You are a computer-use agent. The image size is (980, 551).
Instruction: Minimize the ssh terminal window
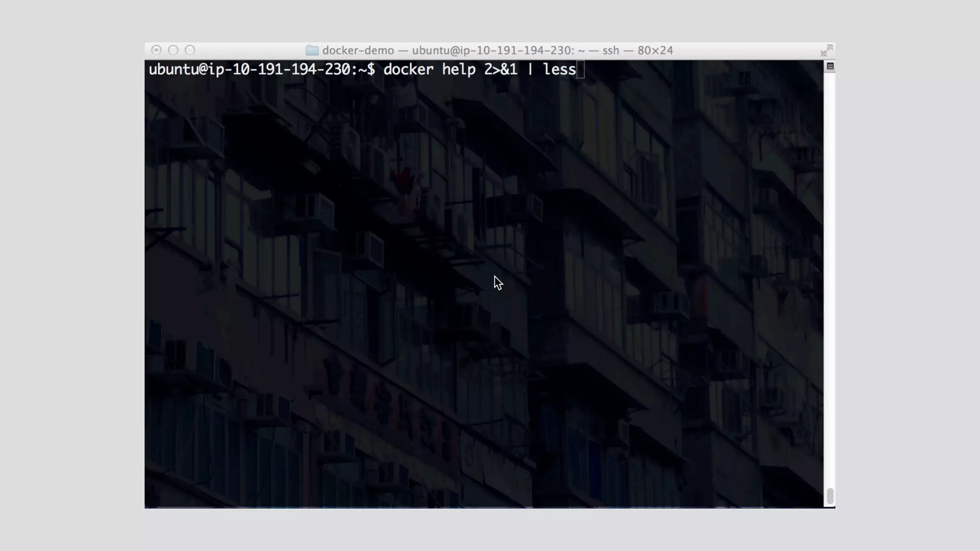(173, 50)
